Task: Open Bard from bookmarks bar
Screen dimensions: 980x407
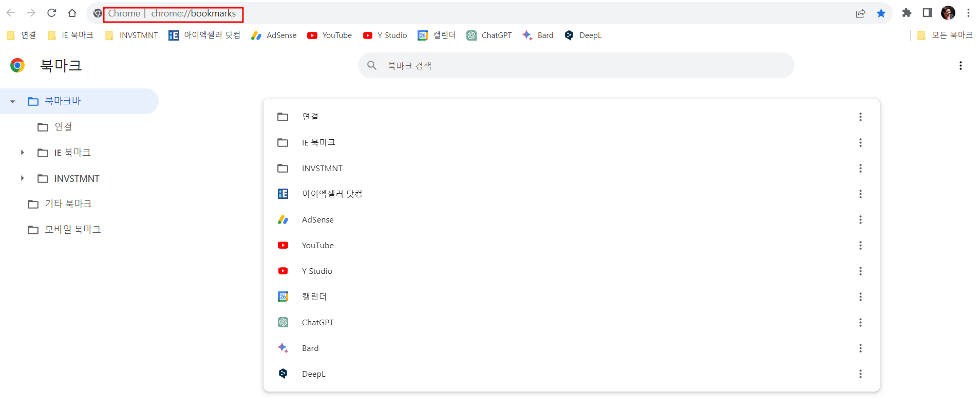Action: click(538, 35)
